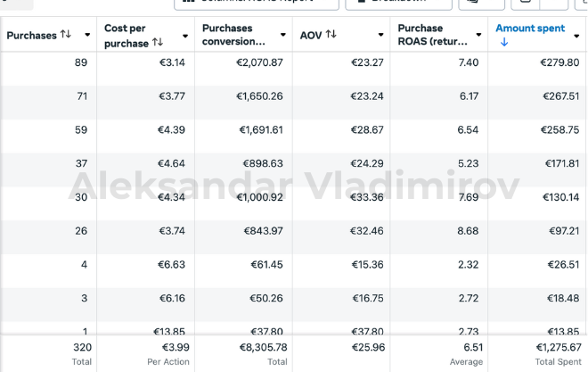This screenshot has height=372, width=588.
Task: Expand the Purchases conversion value column menu
Action: point(283,36)
